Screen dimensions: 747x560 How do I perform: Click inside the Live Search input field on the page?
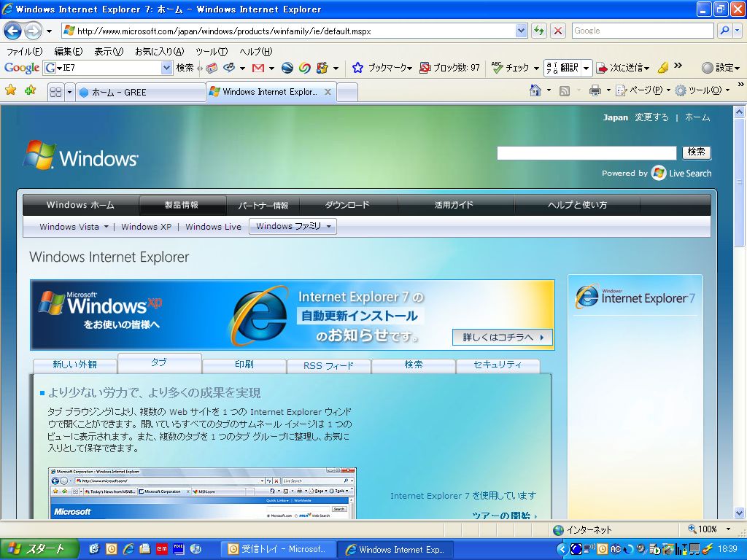pos(587,153)
